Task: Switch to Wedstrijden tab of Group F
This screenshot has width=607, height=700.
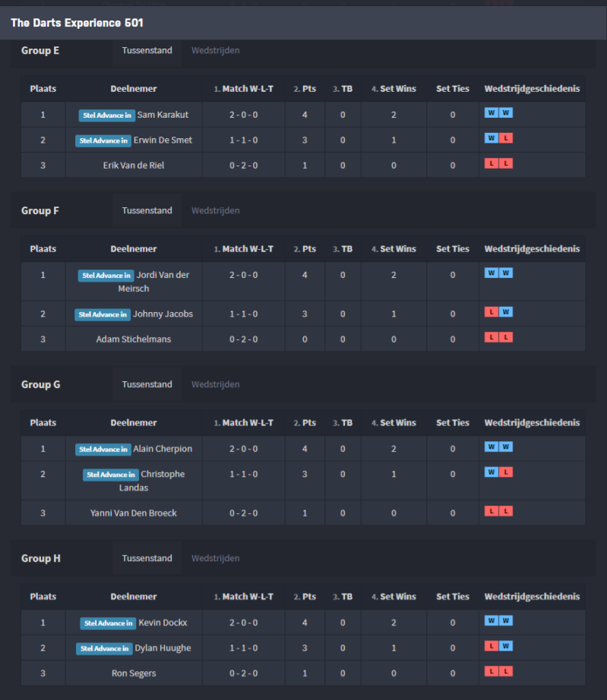Action: pyautogui.click(x=215, y=210)
